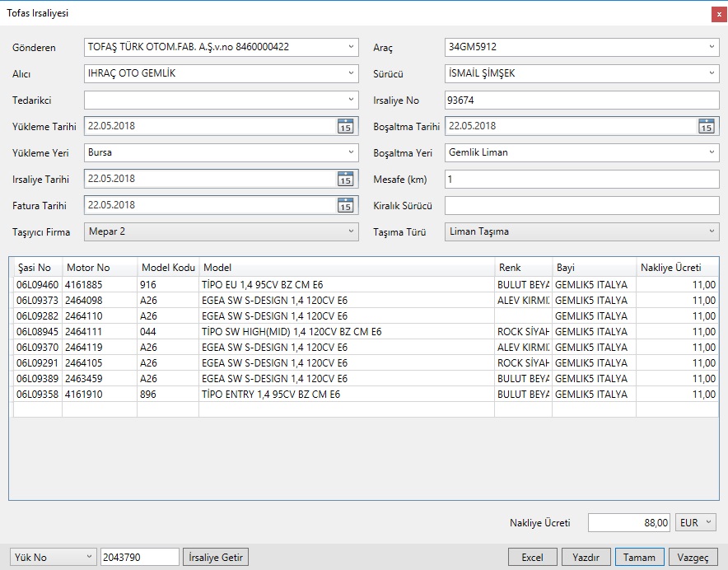
Task: Click model code 916 cell
Action: tap(168, 285)
